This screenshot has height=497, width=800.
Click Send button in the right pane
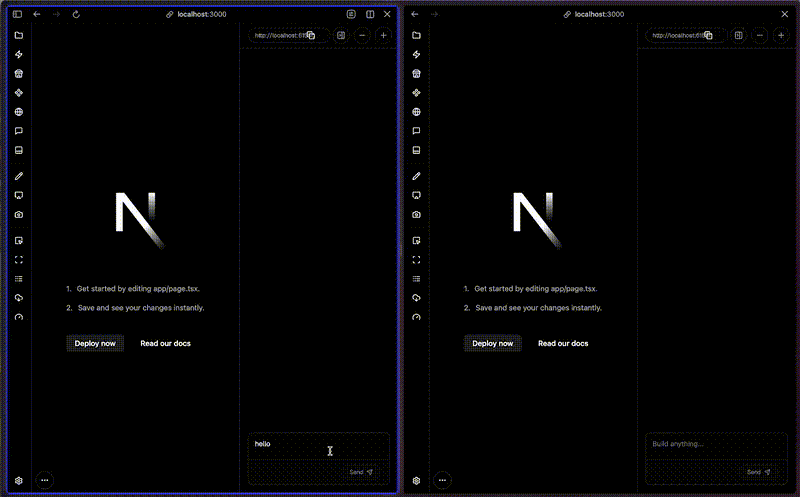point(758,472)
